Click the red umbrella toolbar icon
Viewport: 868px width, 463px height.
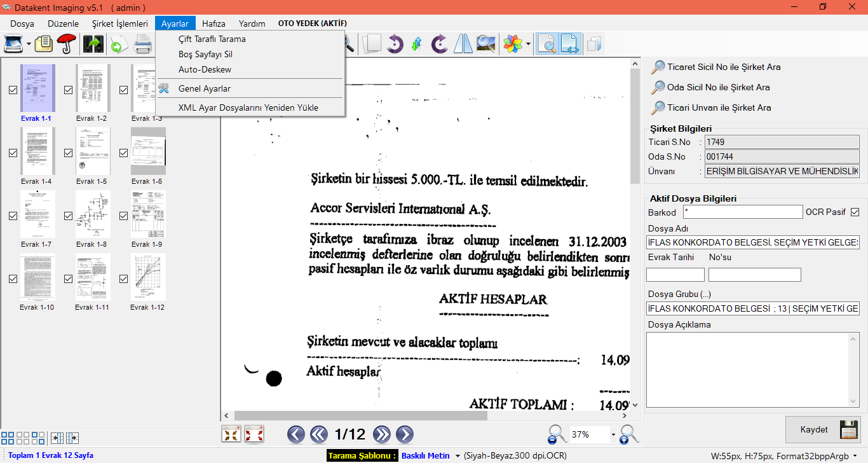click(x=66, y=44)
